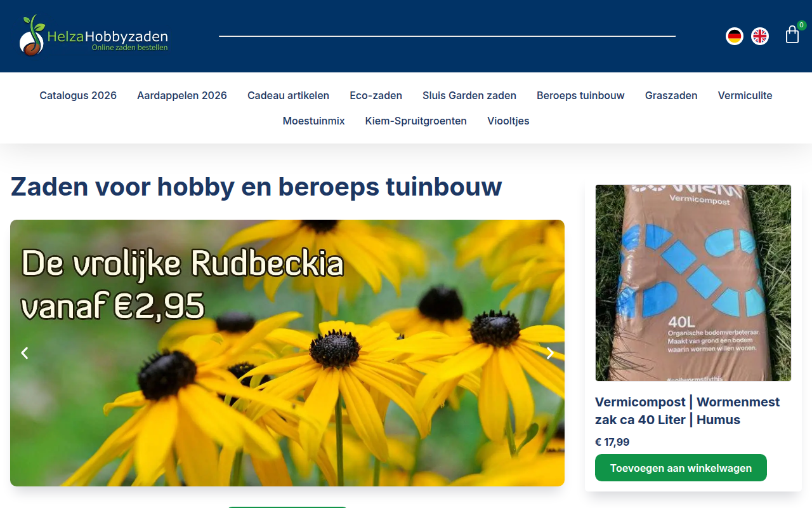Open the Vermicompost Wormenmest product title
This screenshot has height=508, width=812.
(688, 411)
